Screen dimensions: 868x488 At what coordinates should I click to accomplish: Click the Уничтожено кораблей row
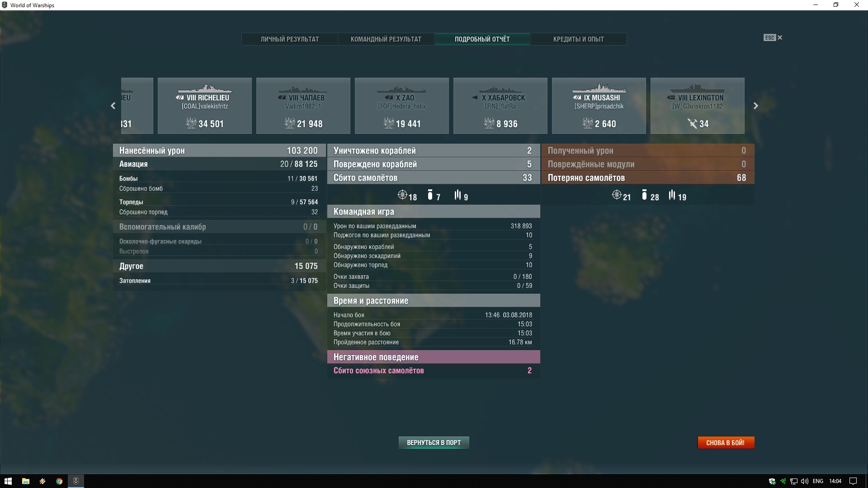(x=434, y=150)
